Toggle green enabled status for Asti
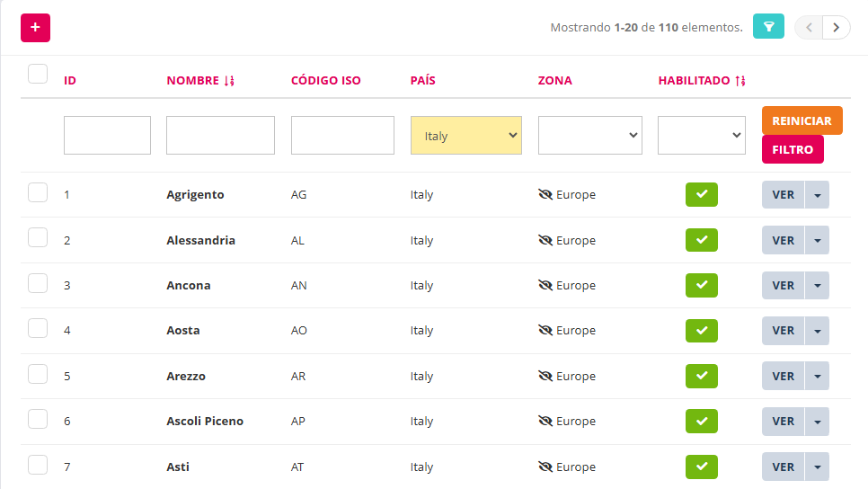 [x=701, y=467]
